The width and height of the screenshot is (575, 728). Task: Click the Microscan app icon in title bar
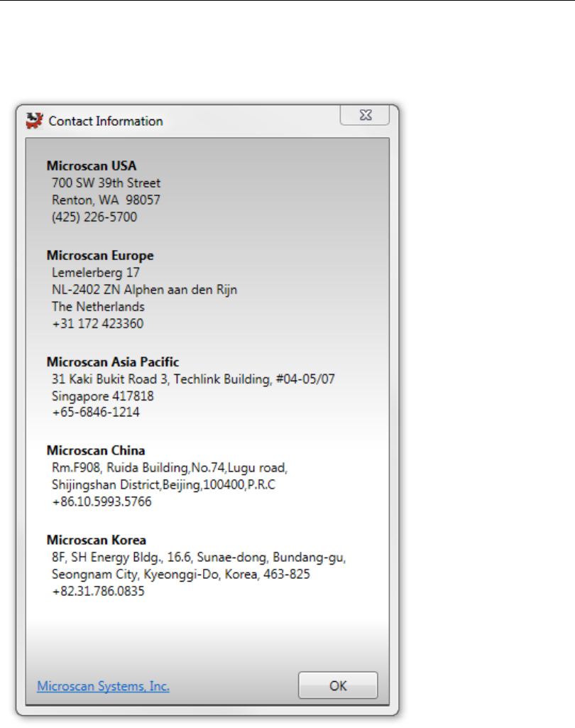point(34,121)
